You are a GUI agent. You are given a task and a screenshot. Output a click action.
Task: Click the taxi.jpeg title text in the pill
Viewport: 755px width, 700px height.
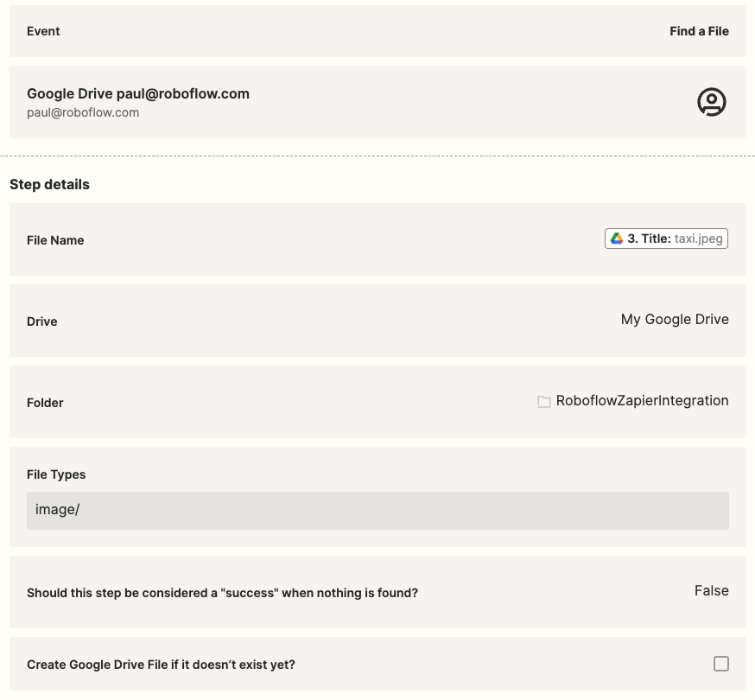click(x=699, y=239)
